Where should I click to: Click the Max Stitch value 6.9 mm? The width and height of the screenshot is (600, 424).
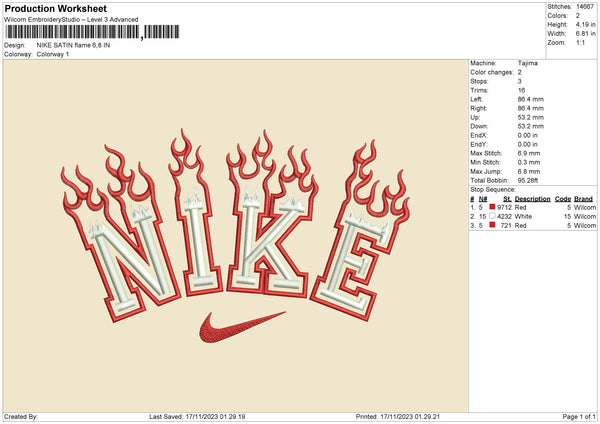529,153
